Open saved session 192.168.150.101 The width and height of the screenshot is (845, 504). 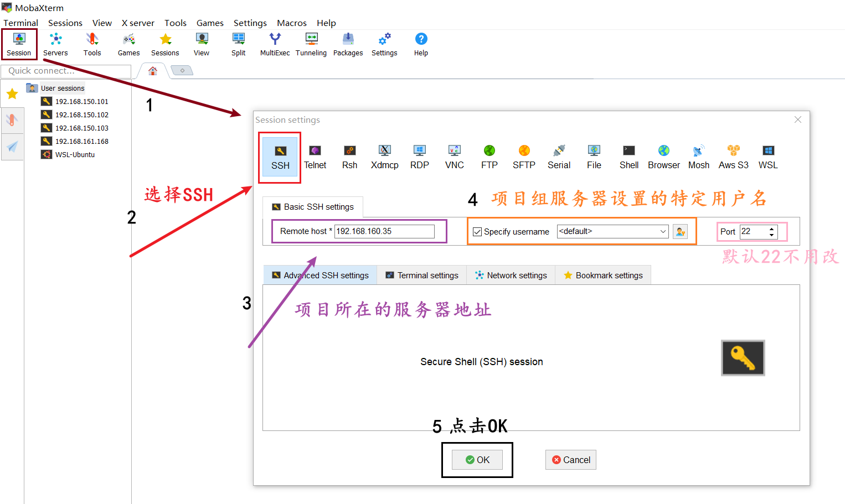75,101
